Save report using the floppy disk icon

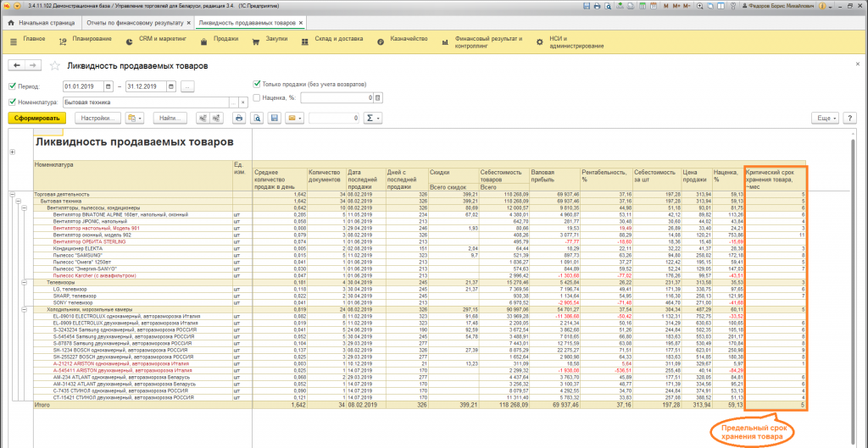(x=274, y=118)
